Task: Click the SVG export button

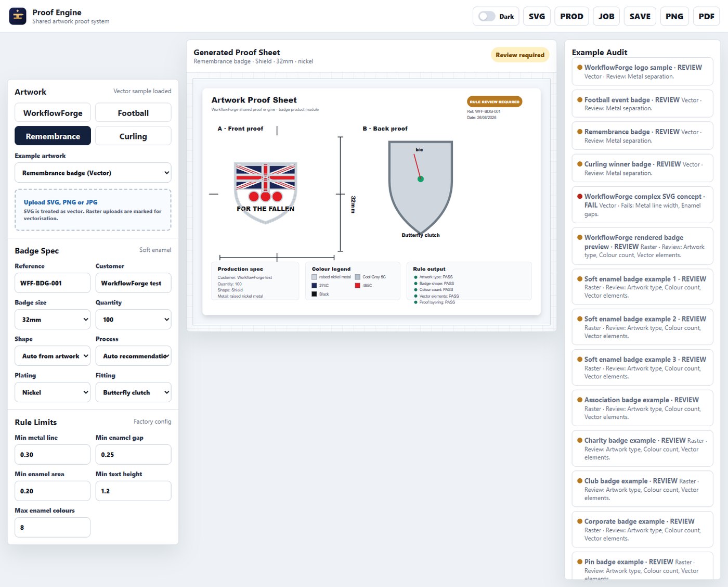Action: pyautogui.click(x=537, y=17)
